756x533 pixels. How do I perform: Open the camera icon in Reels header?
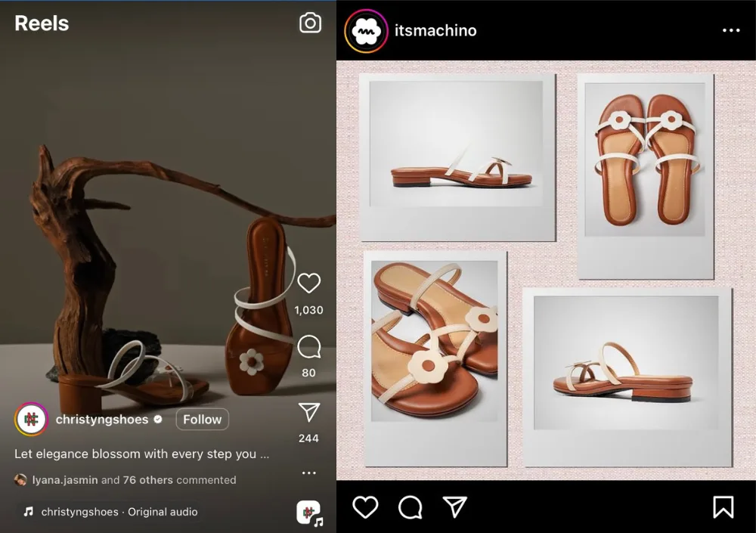(x=310, y=23)
